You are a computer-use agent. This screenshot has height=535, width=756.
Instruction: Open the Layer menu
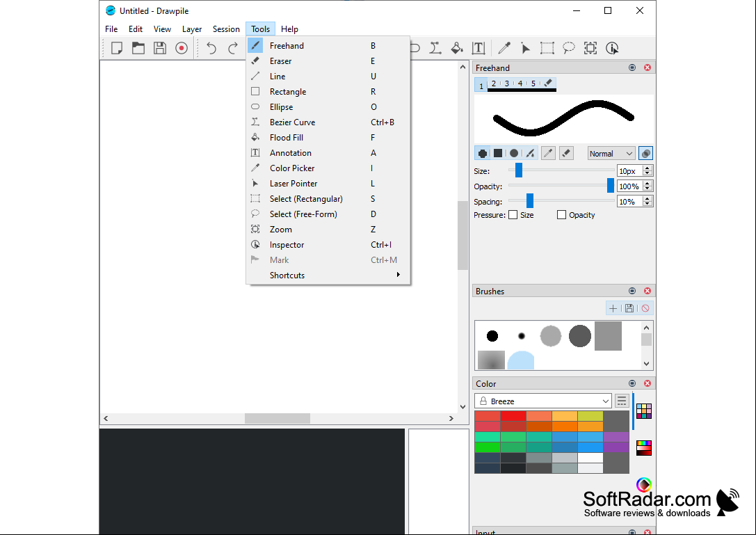192,29
